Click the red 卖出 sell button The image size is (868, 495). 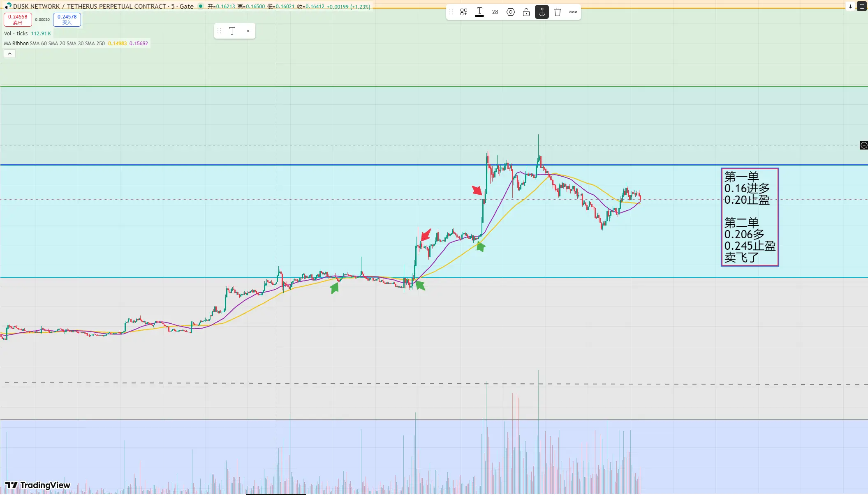tap(18, 19)
